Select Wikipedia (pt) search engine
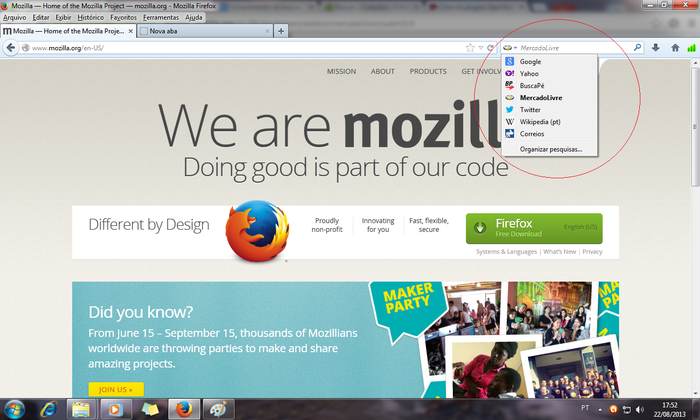This screenshot has width=700, height=420. pyautogui.click(x=550, y=122)
